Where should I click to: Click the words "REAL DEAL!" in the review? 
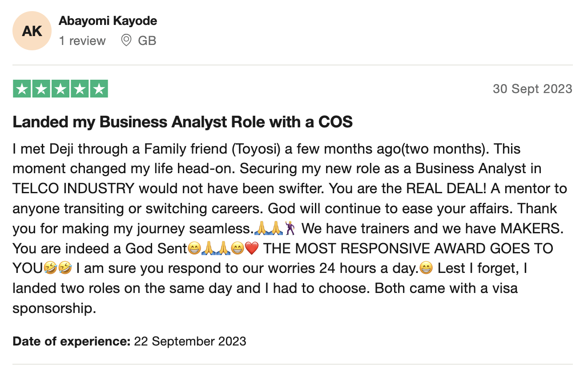(447, 188)
